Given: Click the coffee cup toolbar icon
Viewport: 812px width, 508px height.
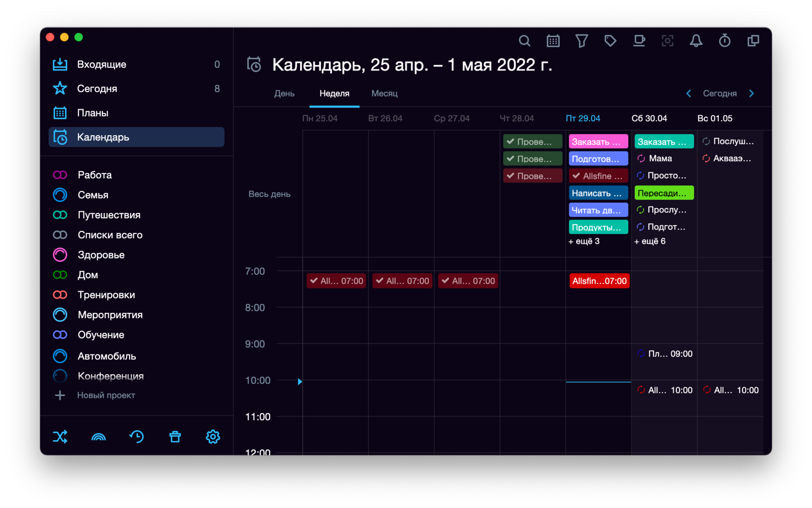Looking at the screenshot, I should [x=639, y=41].
